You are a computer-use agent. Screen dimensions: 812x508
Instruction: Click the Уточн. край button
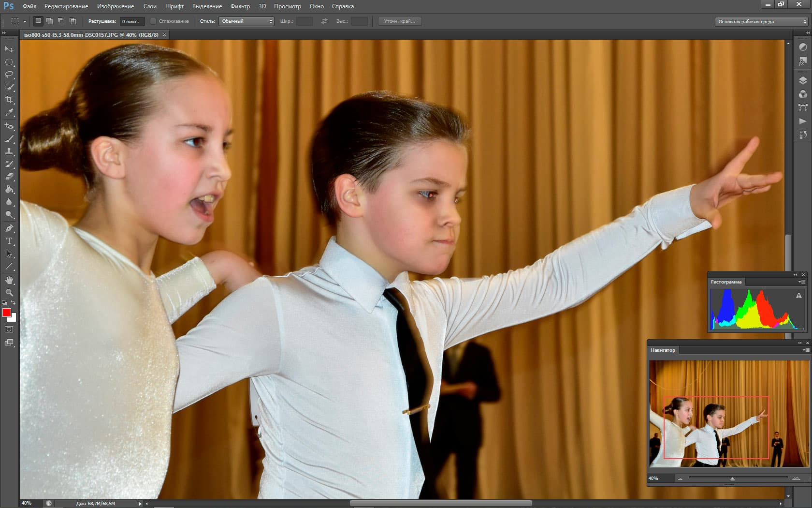(400, 21)
